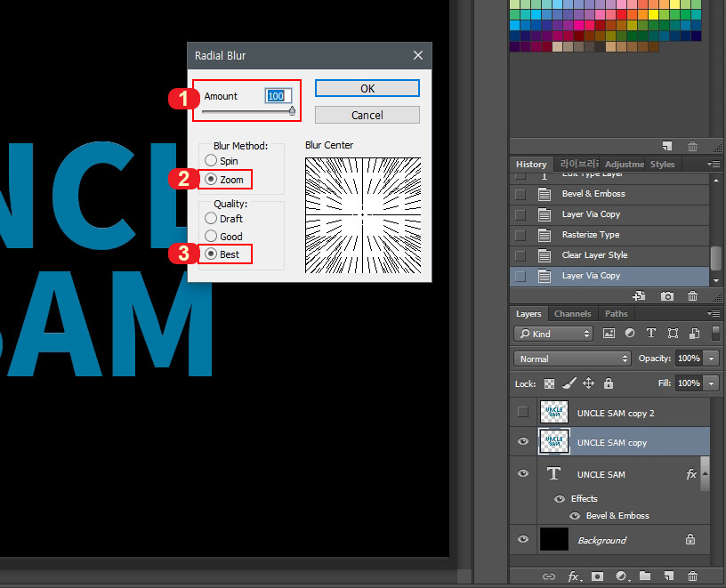Collapse effects list on UNCLE SAM layer
Image resolution: width=726 pixels, height=588 pixels.
(706, 473)
